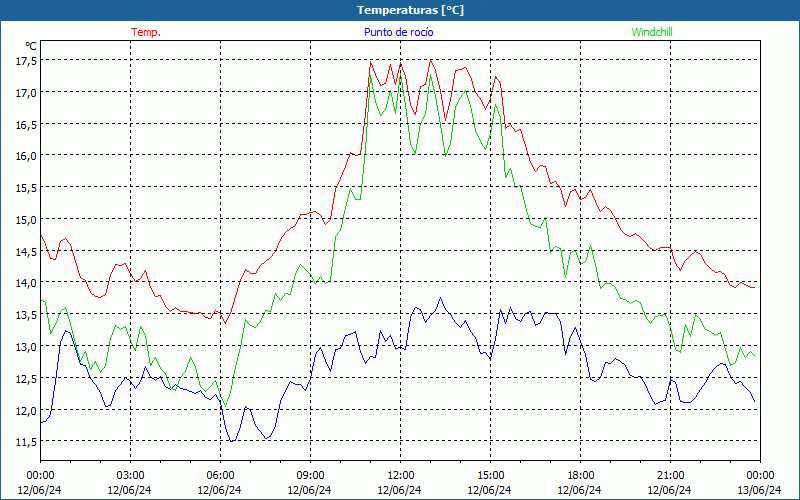
Task: Click the 09:00 time axis label
Action: click(310, 476)
